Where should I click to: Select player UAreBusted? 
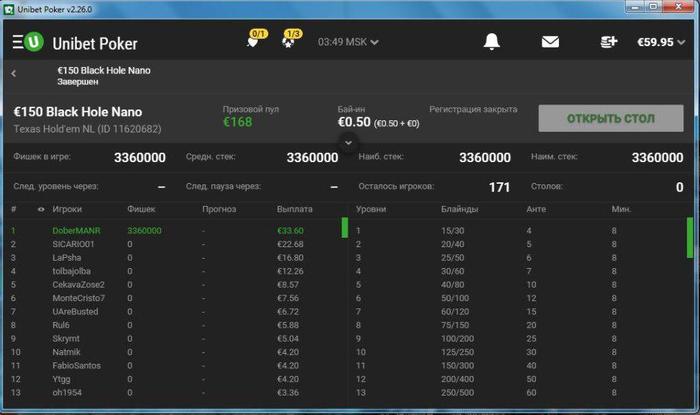point(75,311)
